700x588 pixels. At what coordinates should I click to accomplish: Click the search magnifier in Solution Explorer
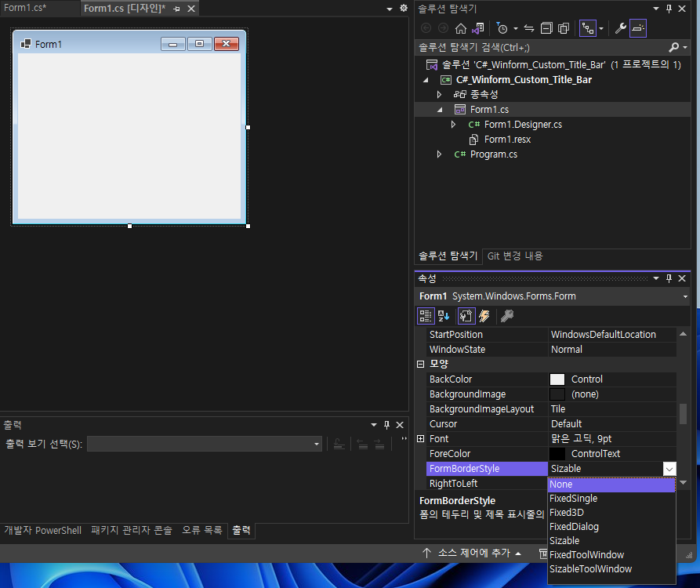(673, 47)
